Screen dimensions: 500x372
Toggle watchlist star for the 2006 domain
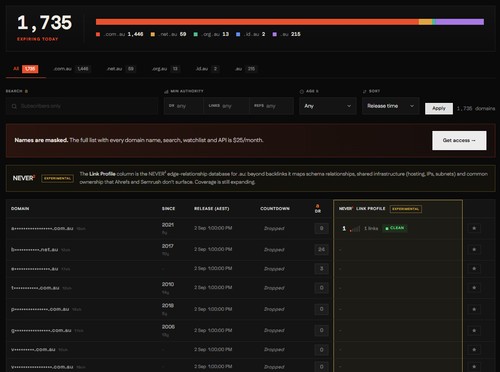(x=474, y=330)
